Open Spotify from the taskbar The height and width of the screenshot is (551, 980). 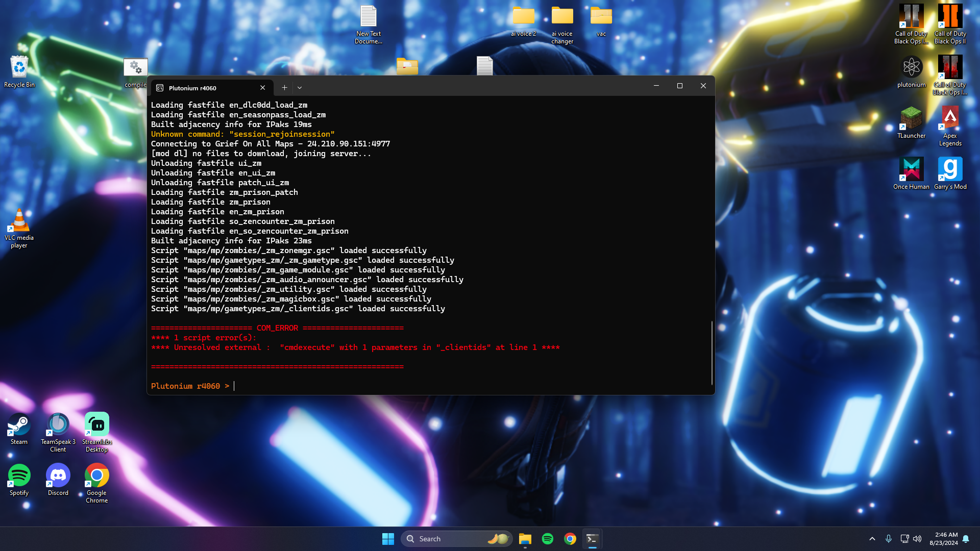coord(548,539)
